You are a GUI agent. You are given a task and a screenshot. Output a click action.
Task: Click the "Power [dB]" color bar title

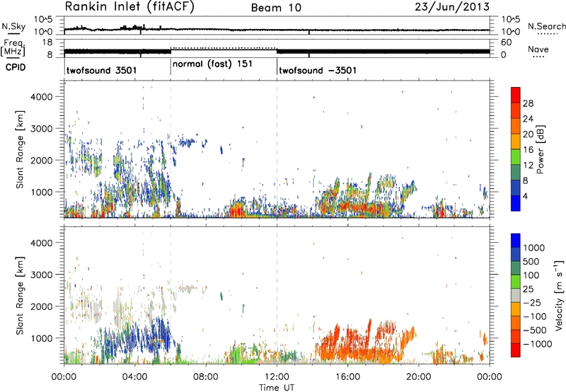[x=540, y=149]
